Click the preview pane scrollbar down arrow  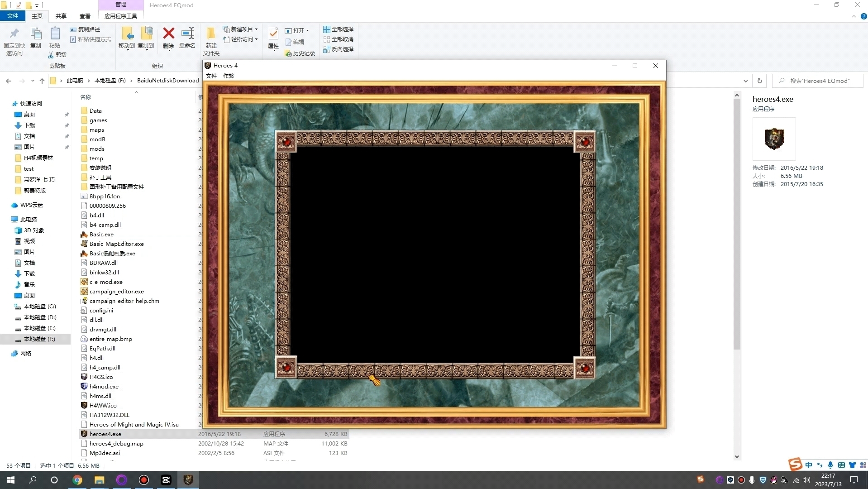pyautogui.click(x=737, y=457)
